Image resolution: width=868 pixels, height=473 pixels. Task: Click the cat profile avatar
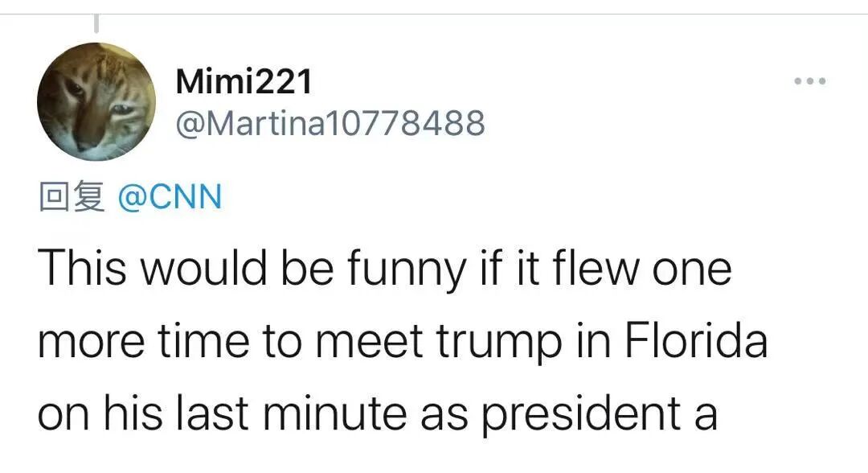point(96,101)
